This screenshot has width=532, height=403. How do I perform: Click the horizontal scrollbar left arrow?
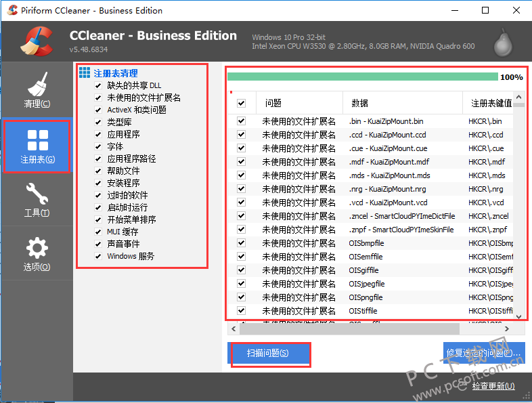(x=234, y=328)
